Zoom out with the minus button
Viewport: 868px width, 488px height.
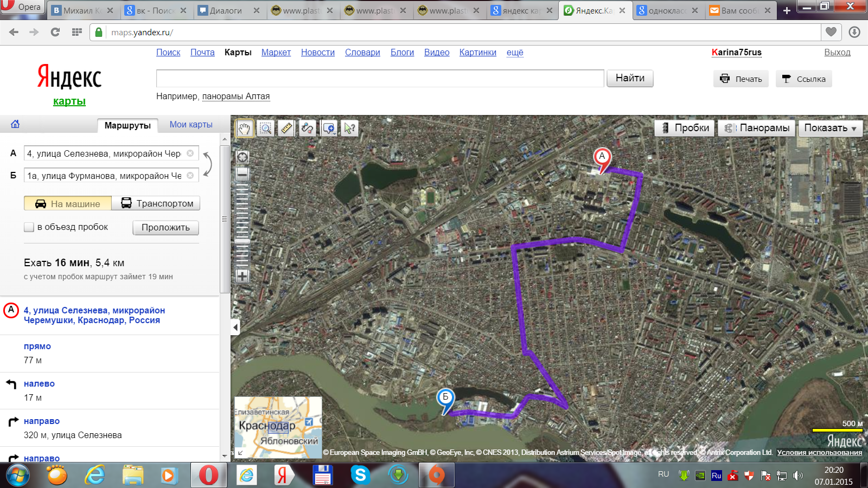tap(242, 174)
